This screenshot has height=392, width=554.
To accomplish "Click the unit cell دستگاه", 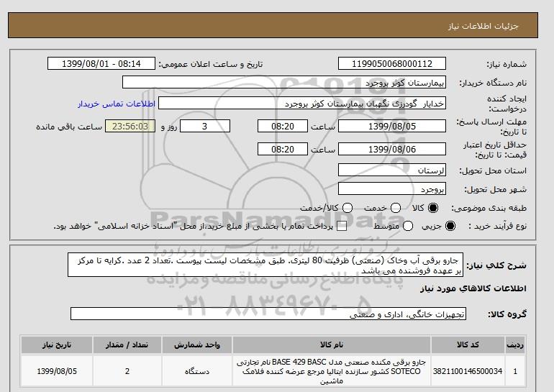I will (x=197, y=371).
